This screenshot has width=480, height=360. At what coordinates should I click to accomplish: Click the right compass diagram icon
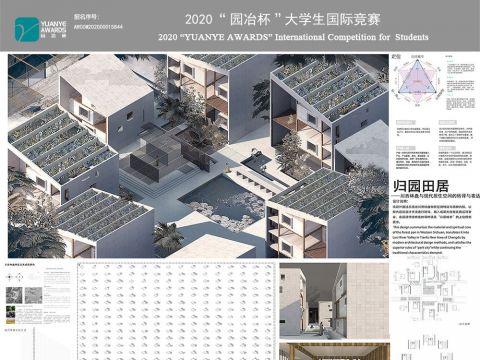pyautogui.click(x=20, y=277)
